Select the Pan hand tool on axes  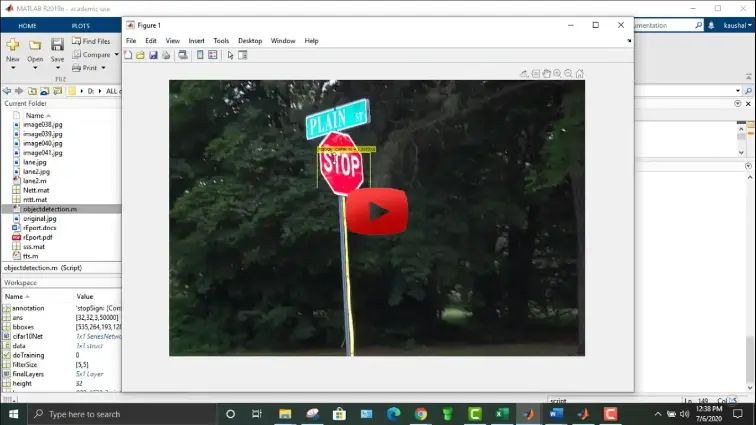coord(546,74)
